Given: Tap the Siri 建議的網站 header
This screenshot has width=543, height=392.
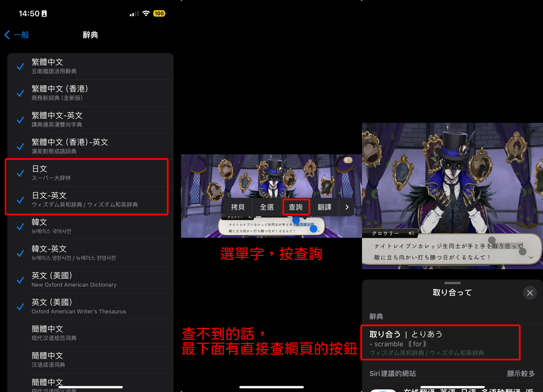Looking at the screenshot, I should click(393, 373).
